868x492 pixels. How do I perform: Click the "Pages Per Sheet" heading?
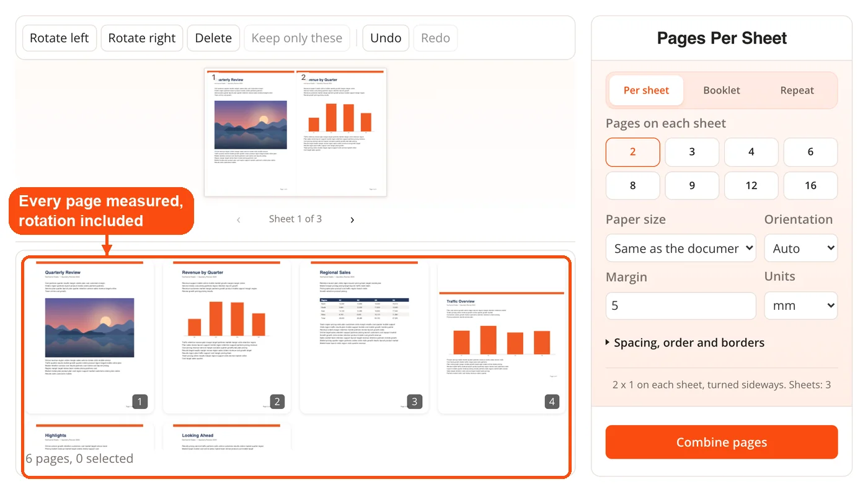click(x=722, y=38)
